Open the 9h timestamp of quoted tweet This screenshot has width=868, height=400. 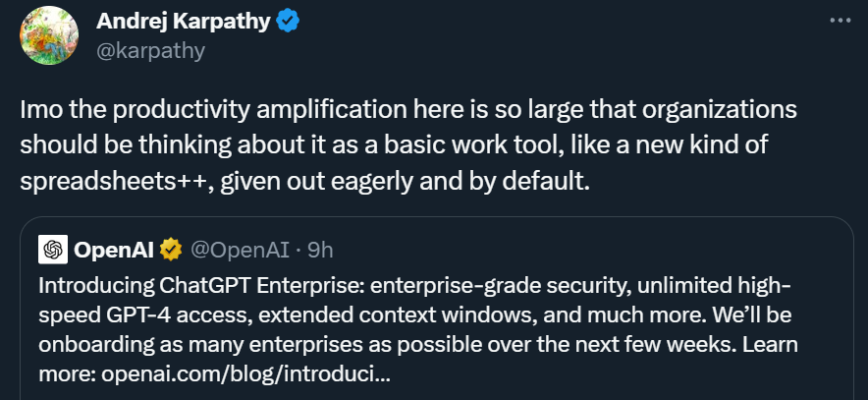(x=320, y=251)
